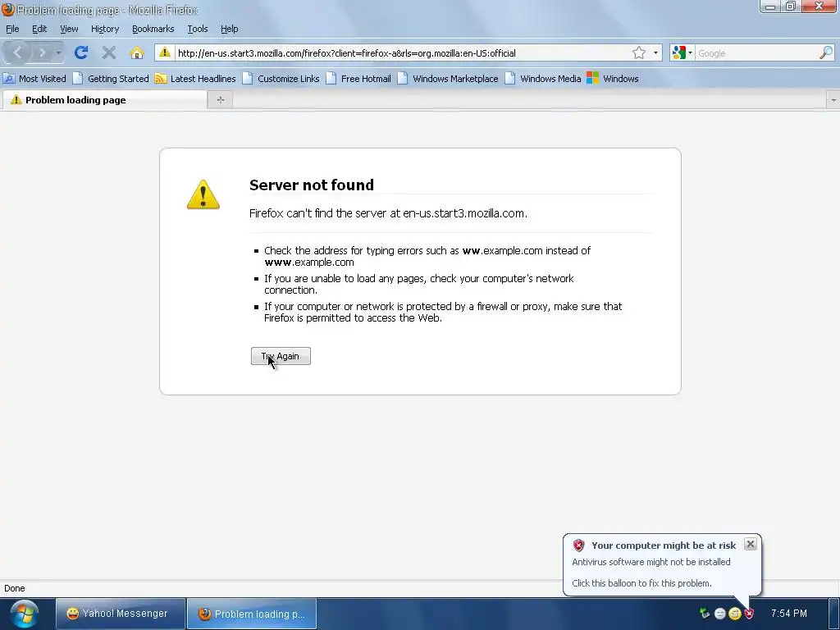Click the Done status bar text
The image size is (840, 630).
coord(15,588)
